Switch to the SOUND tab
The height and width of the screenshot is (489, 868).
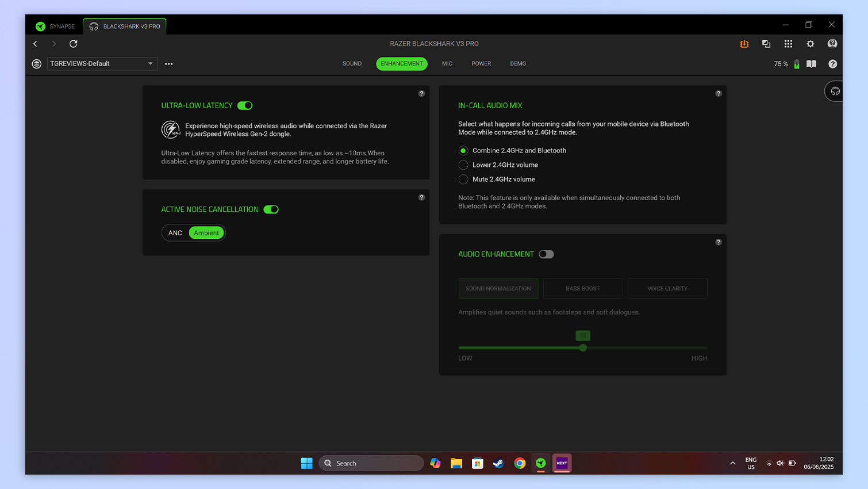[x=352, y=64]
